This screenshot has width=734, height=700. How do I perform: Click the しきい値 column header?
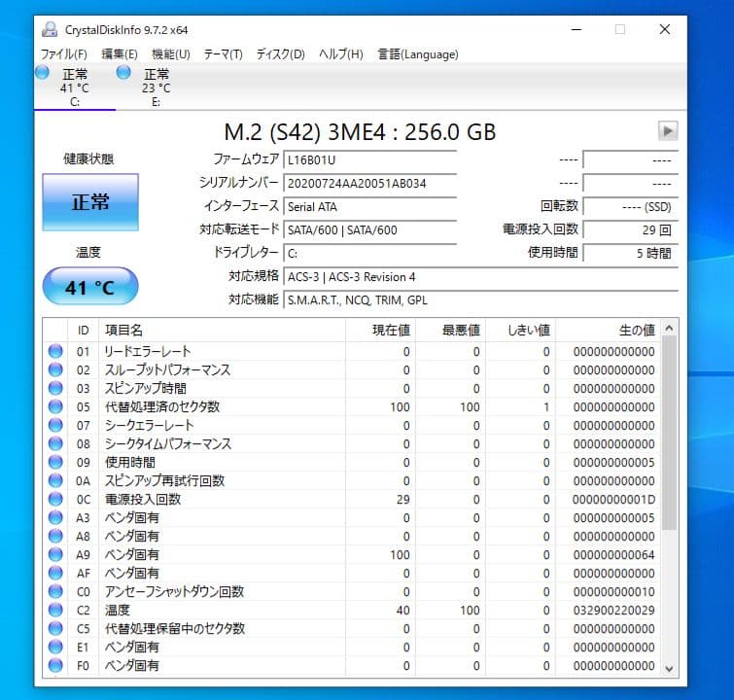[521, 331]
